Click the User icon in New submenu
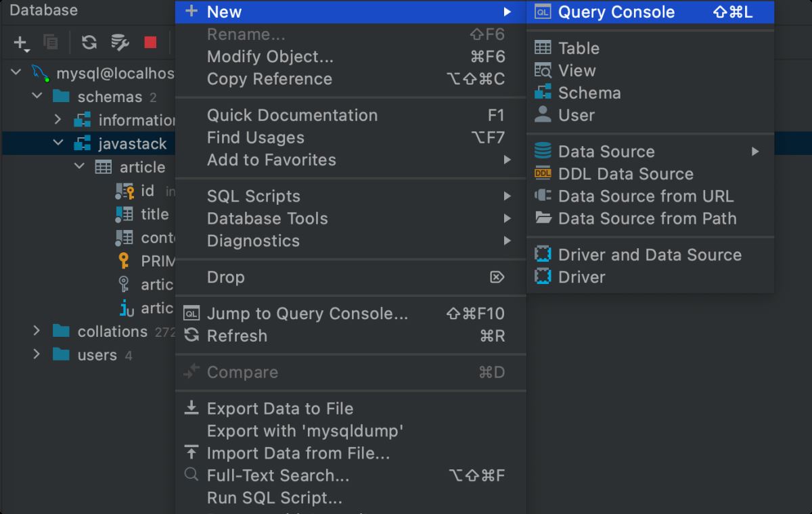This screenshot has width=812, height=514. point(543,115)
